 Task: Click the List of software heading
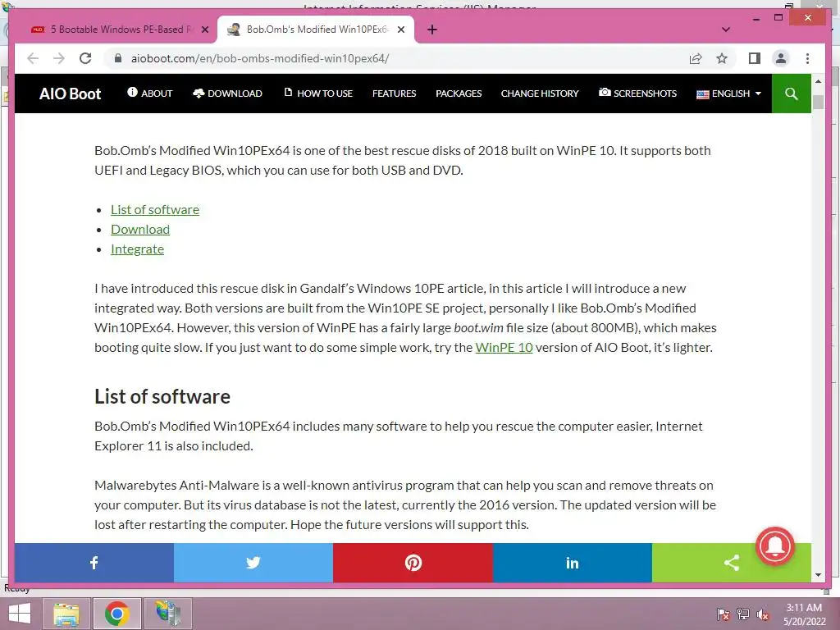pos(162,397)
